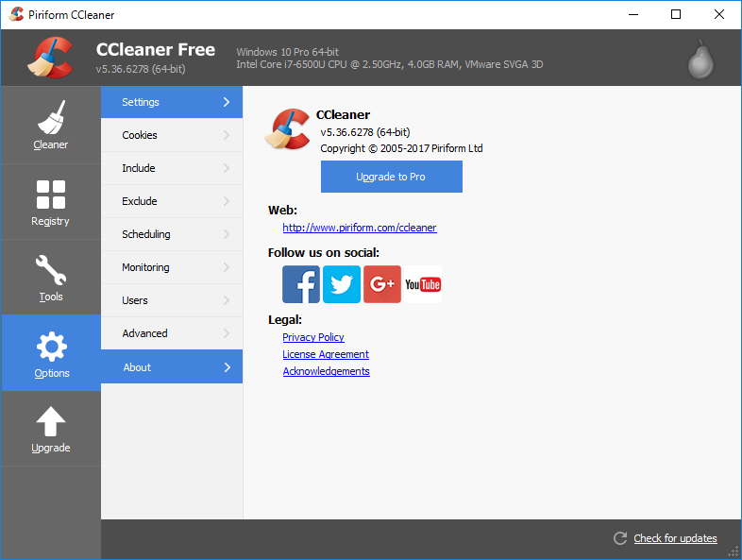Click the chevron on the Advanced row
Screen dimensions: 742x560
click(227, 333)
